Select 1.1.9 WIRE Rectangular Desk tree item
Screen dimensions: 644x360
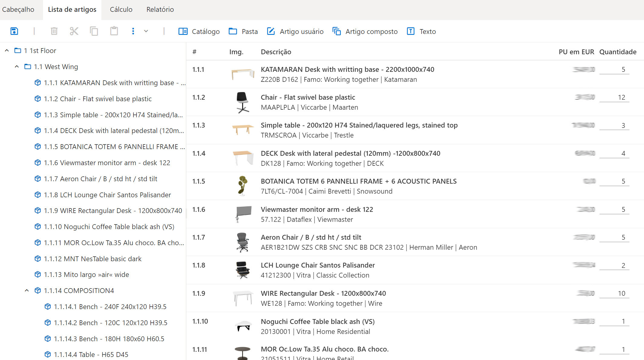tap(113, 211)
